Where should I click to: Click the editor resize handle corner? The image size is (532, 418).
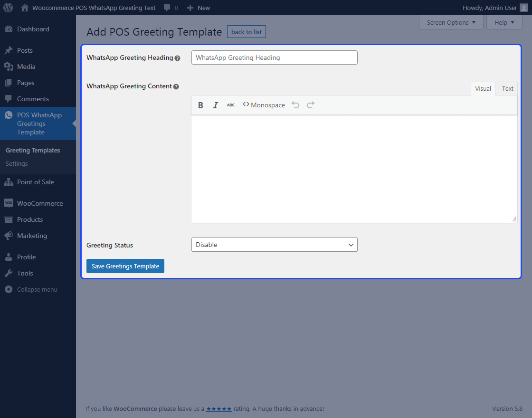pos(513,219)
